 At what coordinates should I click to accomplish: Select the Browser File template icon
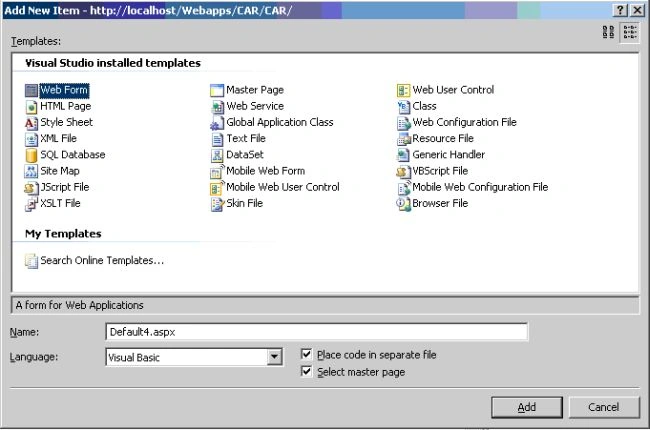[403, 204]
